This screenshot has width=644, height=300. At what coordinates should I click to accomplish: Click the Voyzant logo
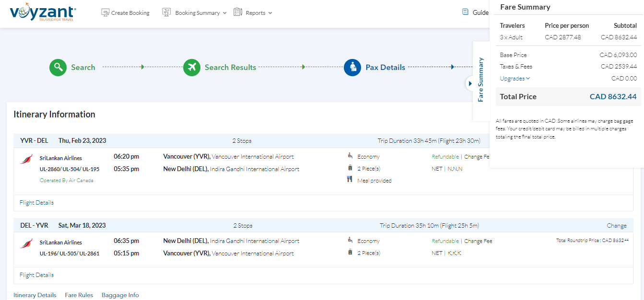[x=43, y=12]
